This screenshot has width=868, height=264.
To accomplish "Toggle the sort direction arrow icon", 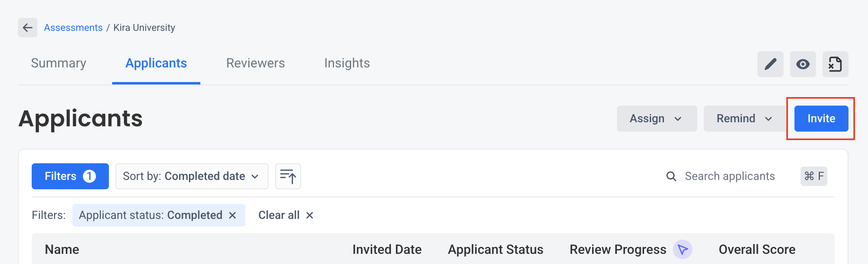I will [288, 176].
